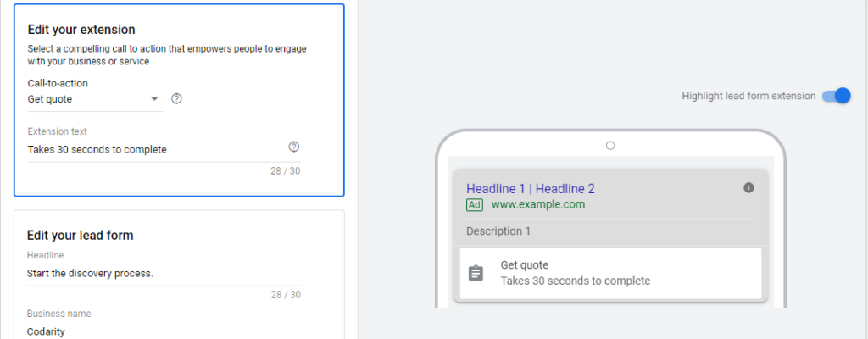Screen dimensions: 868x339
Task: Click the Edit your extension heading
Action: coord(81,30)
